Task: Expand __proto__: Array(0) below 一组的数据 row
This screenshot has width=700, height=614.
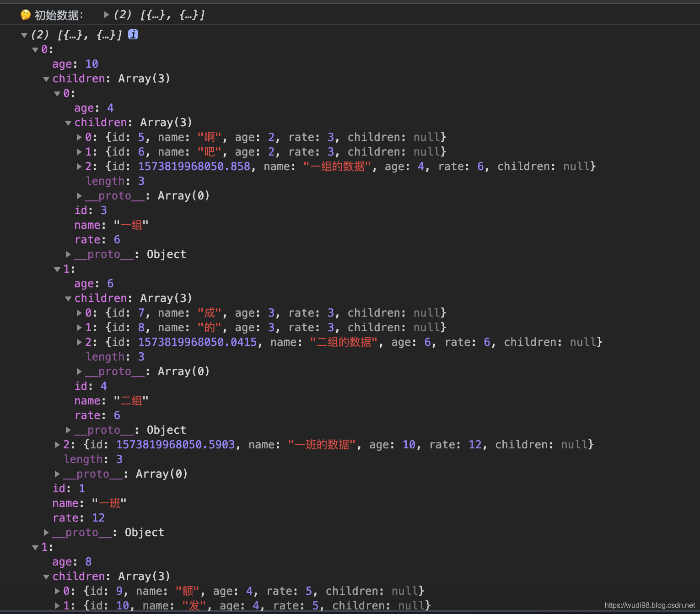Action: pyautogui.click(x=79, y=196)
